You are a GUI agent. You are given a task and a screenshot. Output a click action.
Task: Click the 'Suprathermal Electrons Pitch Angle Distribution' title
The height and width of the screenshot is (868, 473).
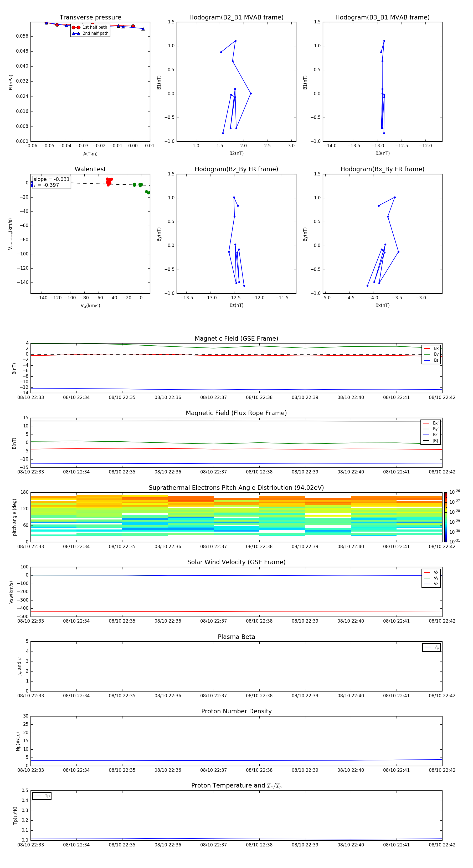(236, 488)
